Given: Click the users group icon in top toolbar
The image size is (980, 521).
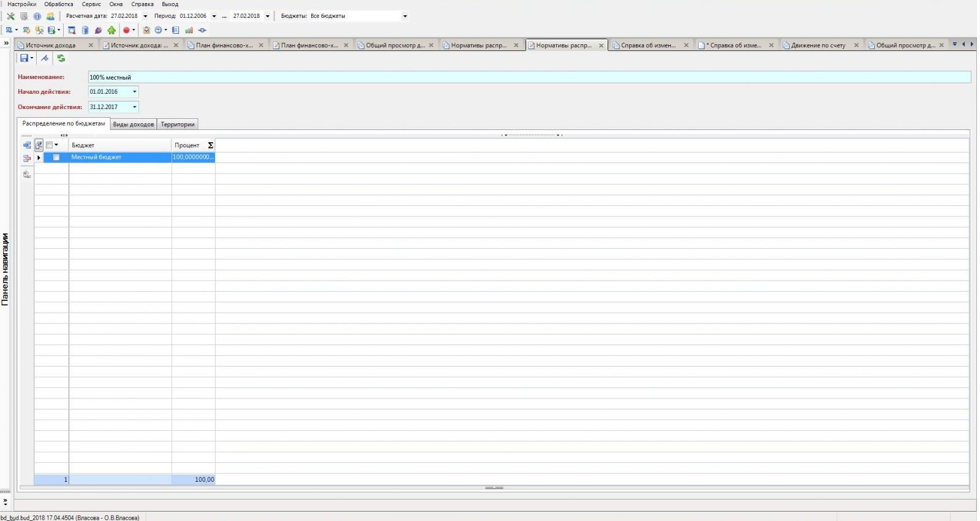Looking at the screenshot, I should 50,16.
